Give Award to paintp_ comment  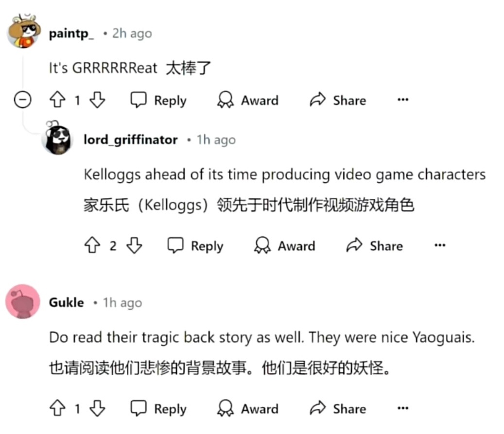coord(248,100)
